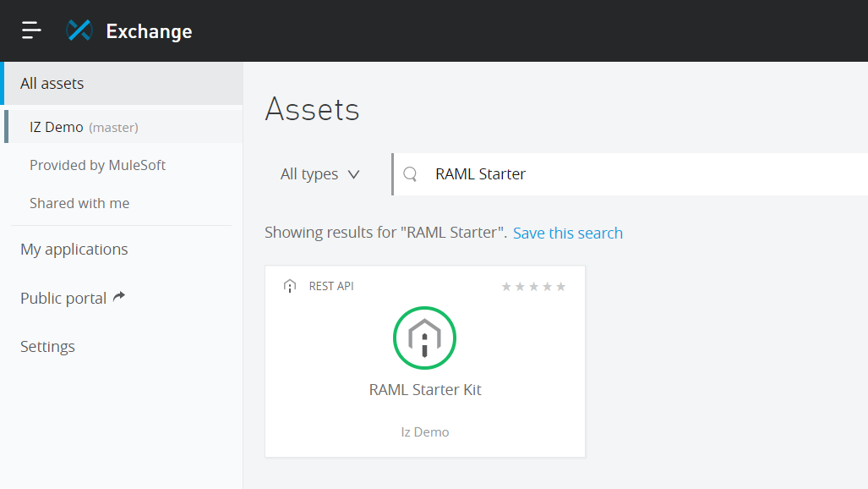868x489 pixels.
Task: Click the Exchange title in header
Action: point(149,31)
